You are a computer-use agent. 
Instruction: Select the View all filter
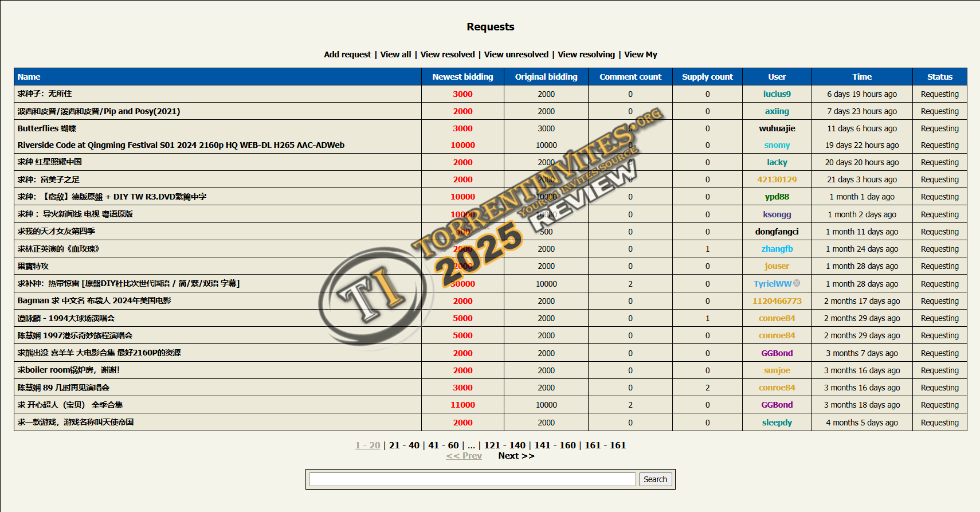point(395,54)
